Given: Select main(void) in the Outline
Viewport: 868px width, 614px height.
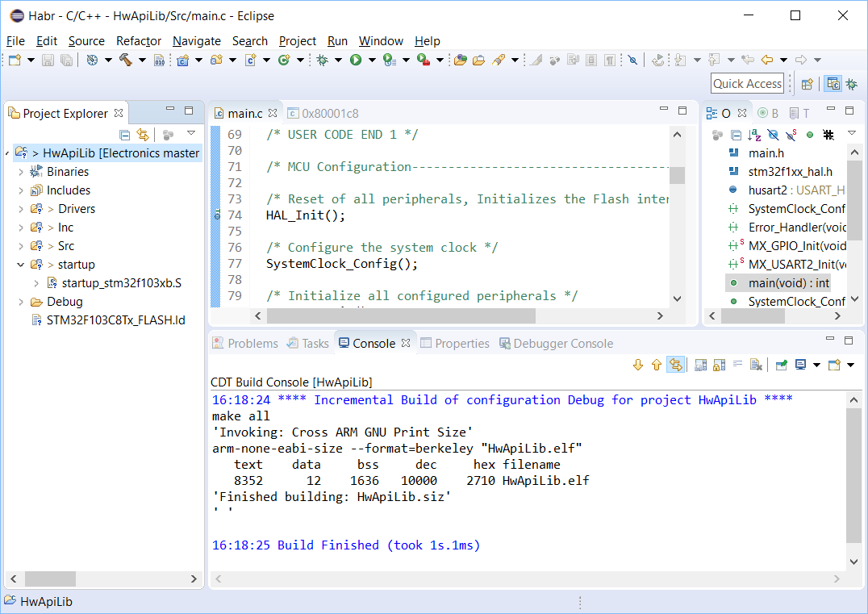Looking at the screenshot, I should coord(788,283).
